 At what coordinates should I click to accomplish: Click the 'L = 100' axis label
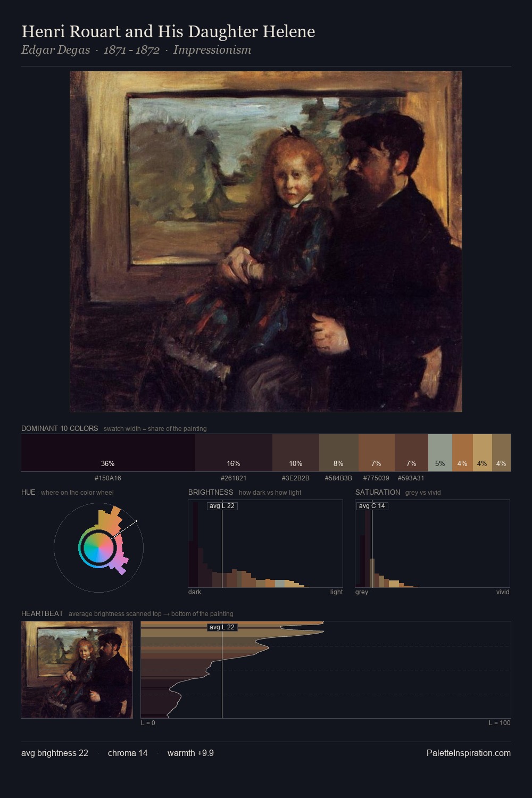point(500,723)
